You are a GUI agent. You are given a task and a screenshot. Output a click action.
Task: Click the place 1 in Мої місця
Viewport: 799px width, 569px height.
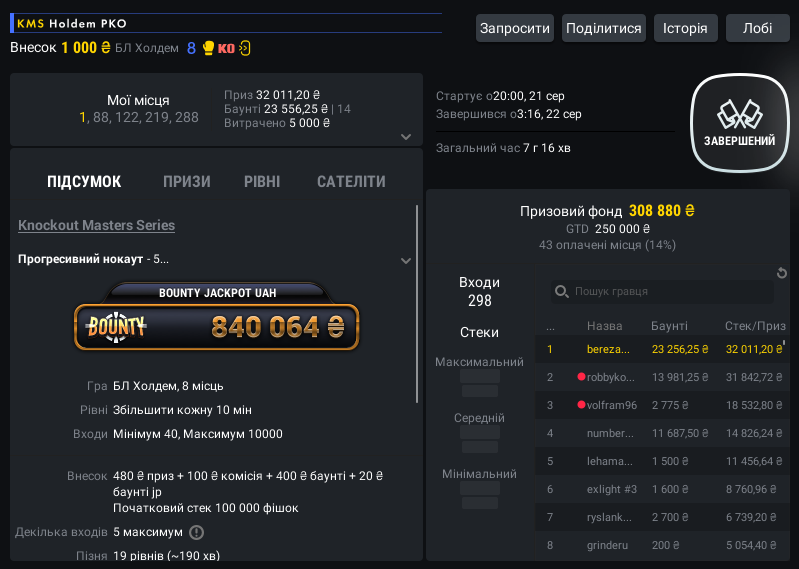point(82,118)
